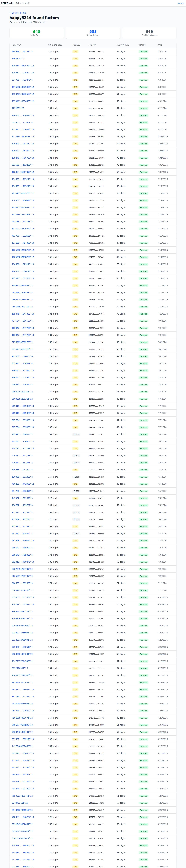Open formula 103402782450571^12
This screenshot has width=186, height=868.
pyautogui.click(x=23, y=208)
